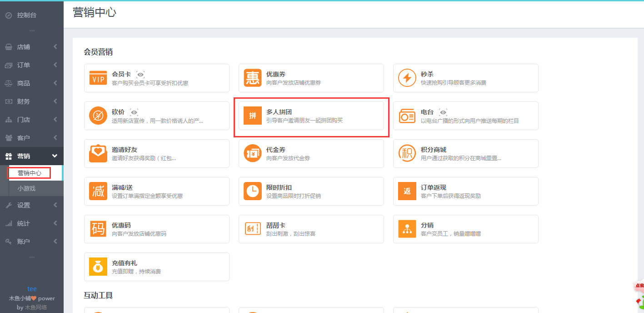Click the radio 电台 icon
This screenshot has height=313, width=644.
tap(407, 116)
